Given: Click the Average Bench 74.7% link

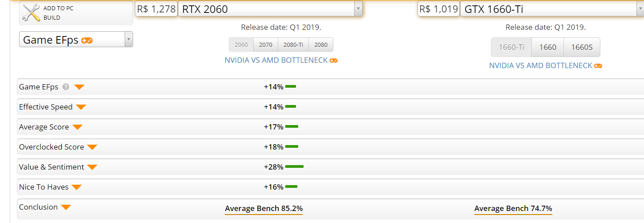Looking at the screenshot, I should click(513, 208).
